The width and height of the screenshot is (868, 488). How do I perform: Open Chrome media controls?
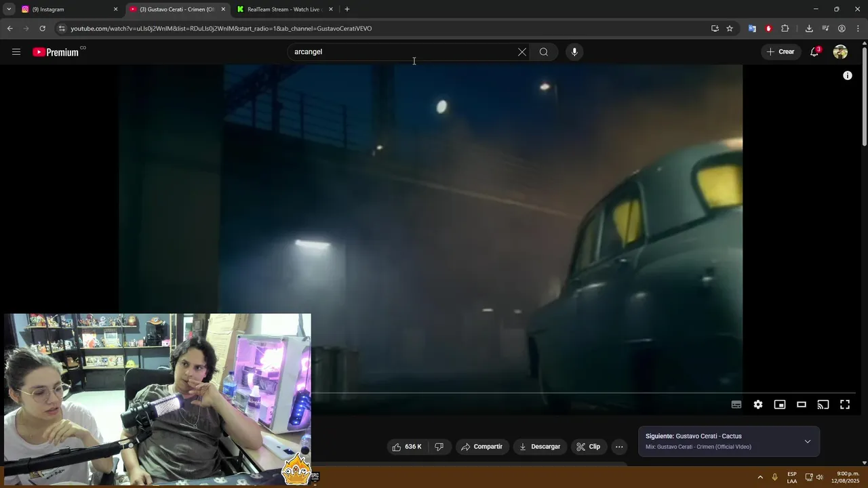pos(825,28)
